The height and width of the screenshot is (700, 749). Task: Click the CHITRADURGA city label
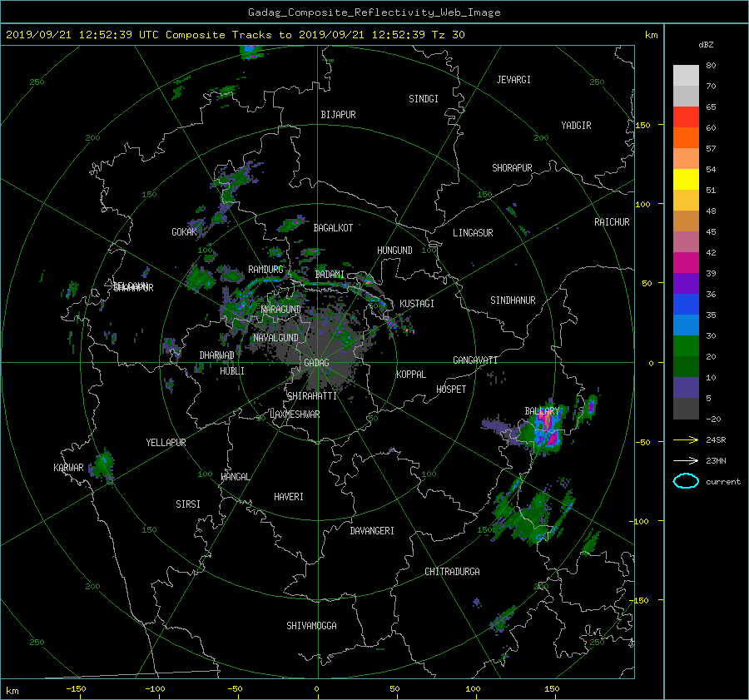click(452, 572)
